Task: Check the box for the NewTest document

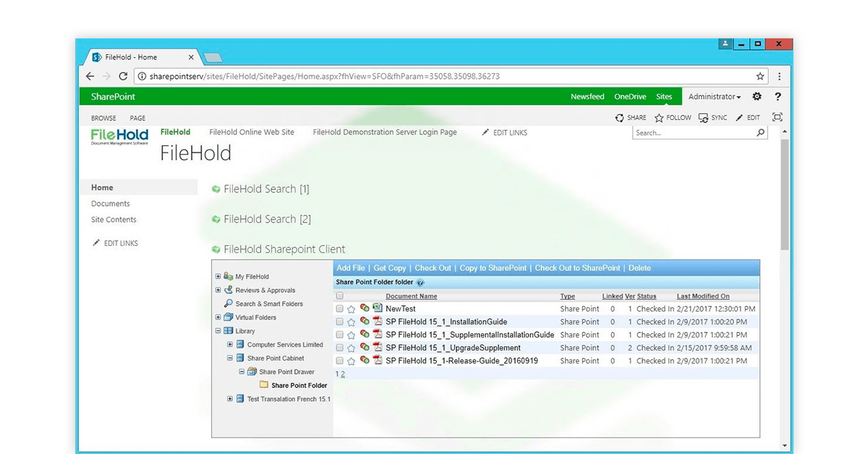Action: [340, 309]
